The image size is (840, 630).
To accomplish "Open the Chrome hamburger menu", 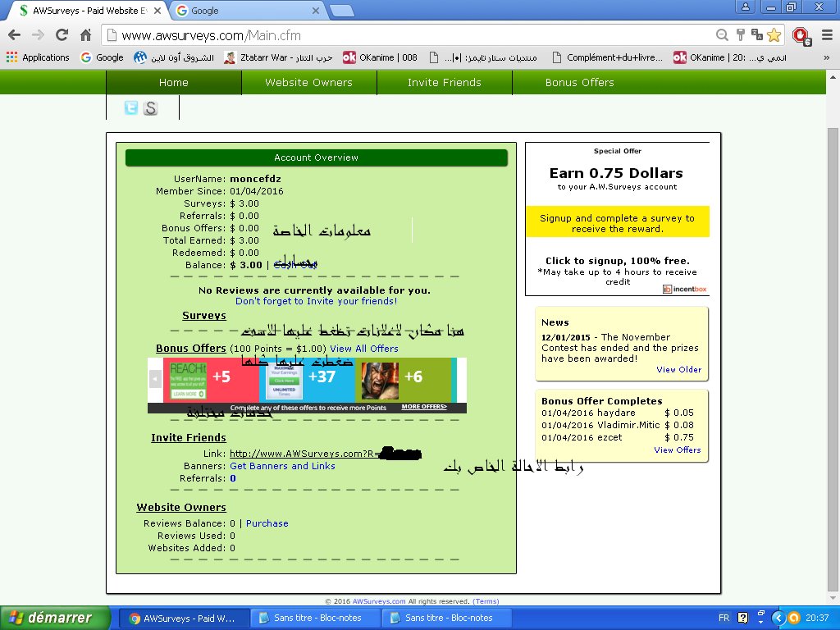I will [827, 35].
